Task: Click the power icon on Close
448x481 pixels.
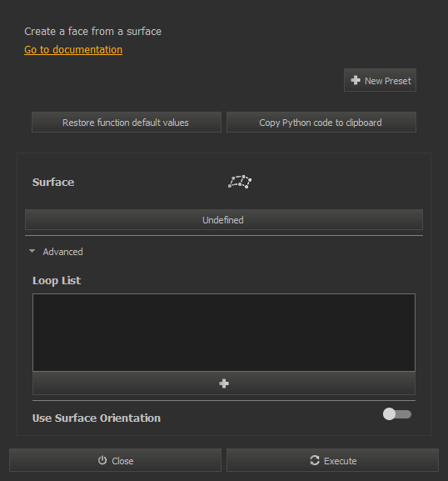Action: 102,460
